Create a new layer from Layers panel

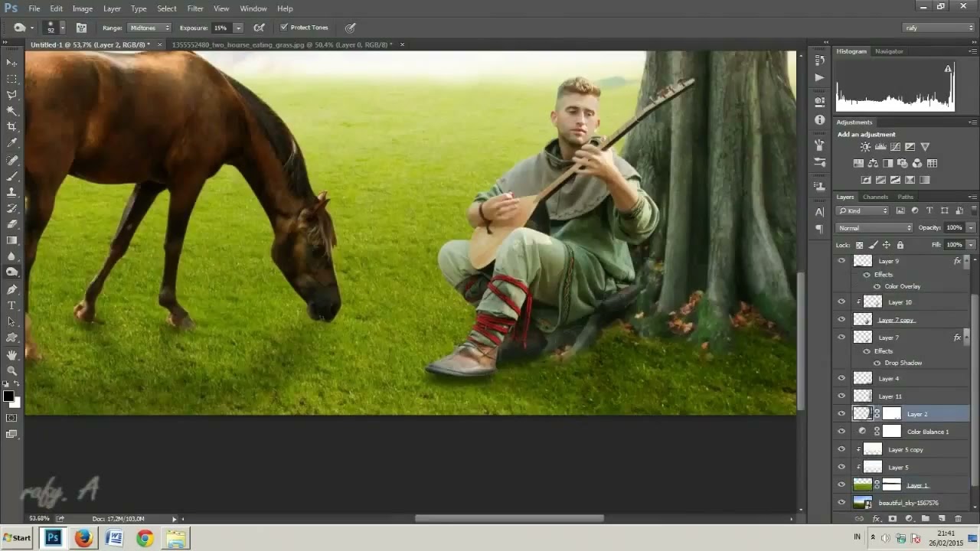coord(941,519)
